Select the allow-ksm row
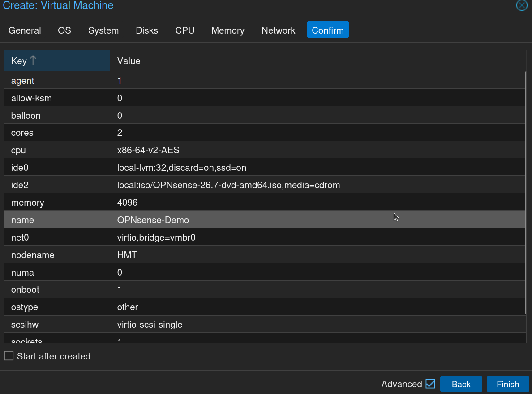Viewport: 532px width, 394px height. [x=265, y=98]
